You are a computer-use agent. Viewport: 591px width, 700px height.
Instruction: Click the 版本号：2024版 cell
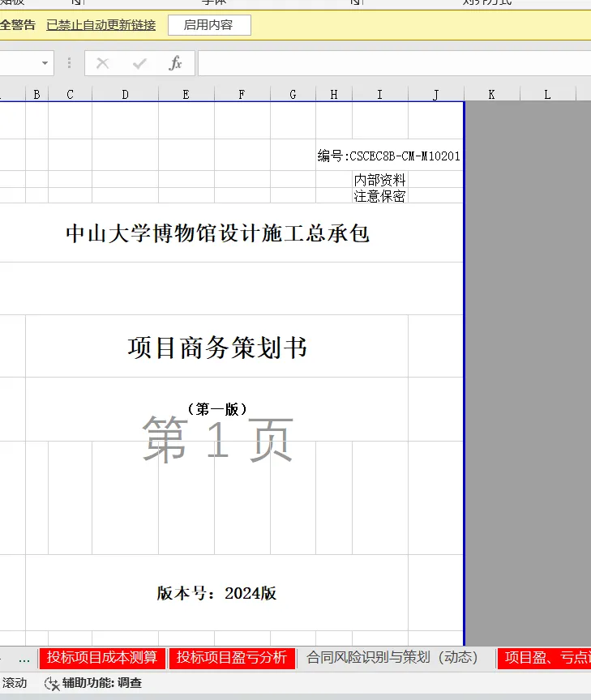pyautogui.click(x=216, y=593)
